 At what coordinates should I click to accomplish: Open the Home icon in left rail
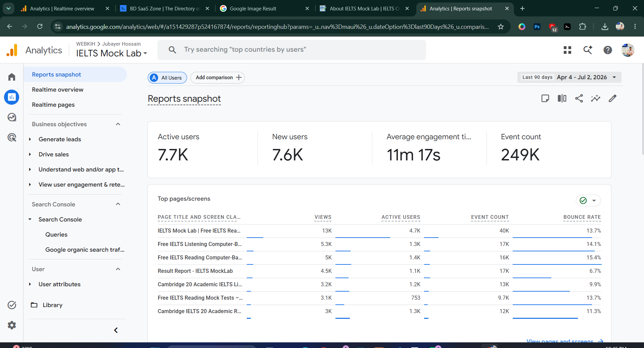tap(12, 77)
